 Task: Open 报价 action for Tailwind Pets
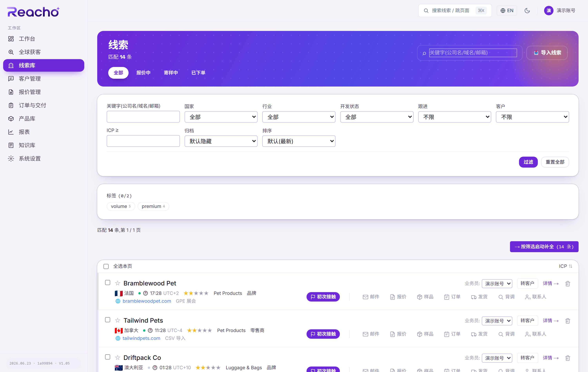(398, 334)
